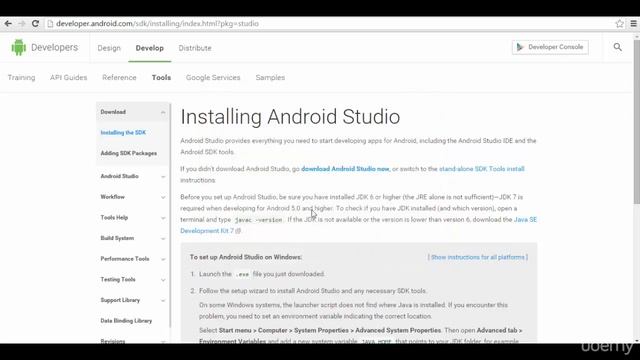
Task: Open the Chrome menu hamburger icon
Action: pos(633,24)
